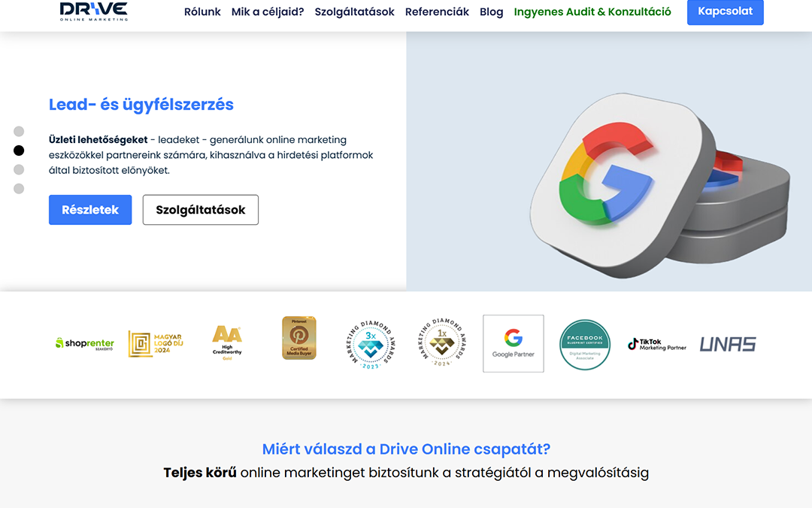Click the 3x Marketing Diamond Awards 2023 badge

tap(371, 344)
